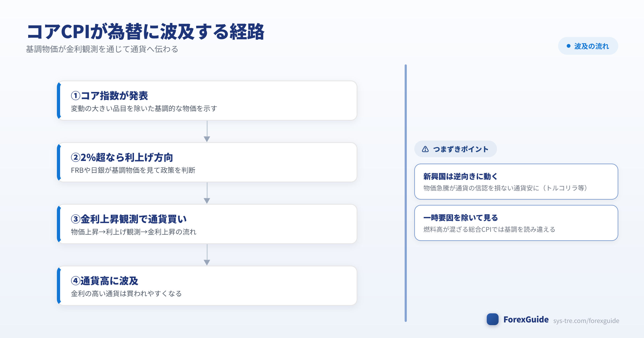Click text FRBや日銀が基調物価を見て政策を判断

pos(133,170)
